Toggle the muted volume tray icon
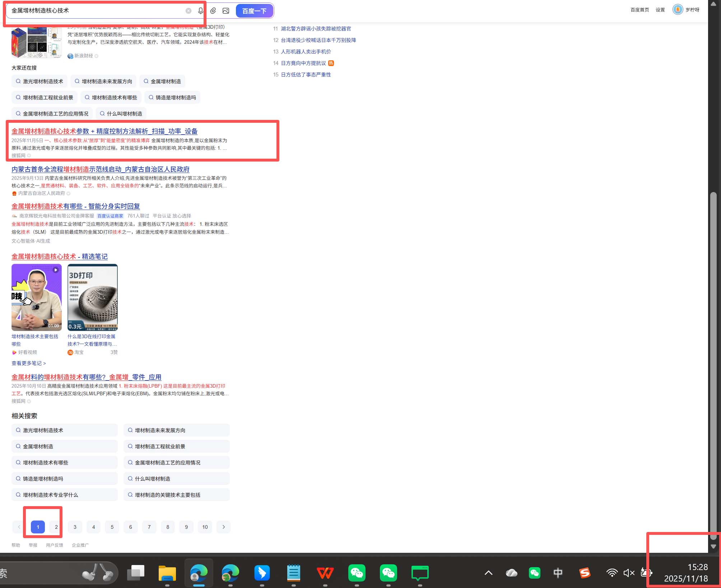Viewport: 721px width, 588px height. click(x=629, y=573)
